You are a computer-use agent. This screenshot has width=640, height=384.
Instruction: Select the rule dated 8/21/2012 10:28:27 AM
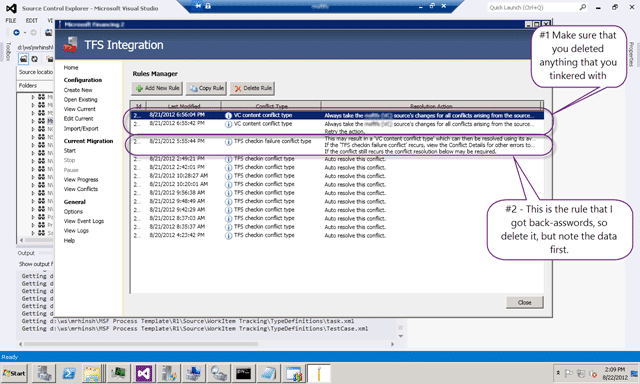[337, 176]
